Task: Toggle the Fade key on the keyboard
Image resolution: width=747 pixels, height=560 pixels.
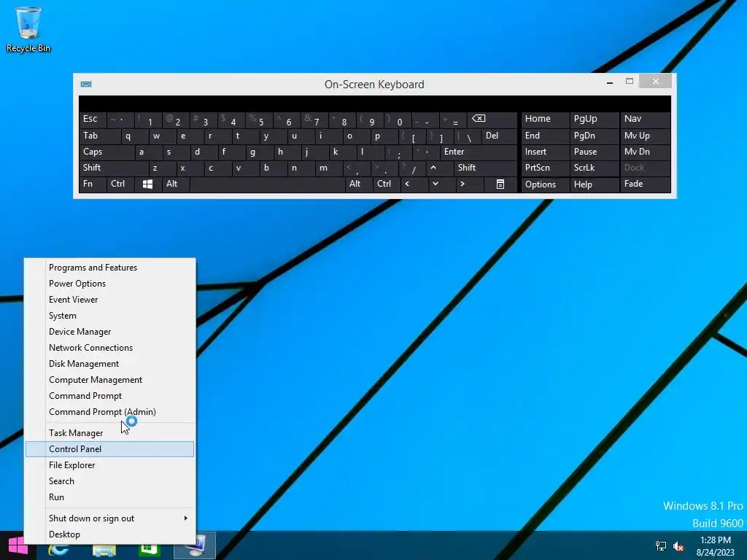Action: click(646, 184)
